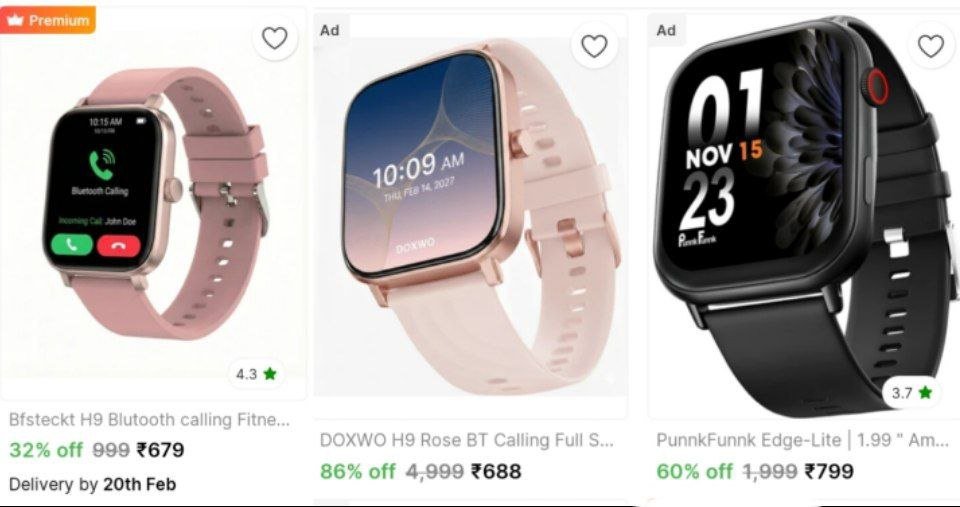The width and height of the screenshot is (960, 507).
Task: Click the Ad label on DOXWO listing
Action: click(329, 30)
